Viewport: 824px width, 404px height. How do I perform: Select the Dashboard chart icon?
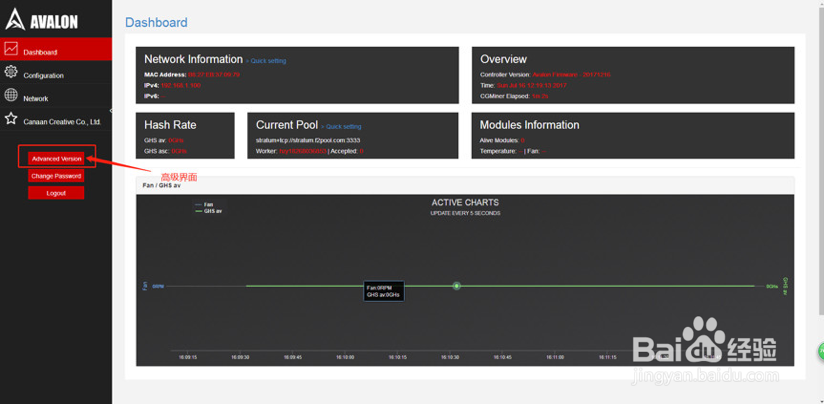click(11, 48)
